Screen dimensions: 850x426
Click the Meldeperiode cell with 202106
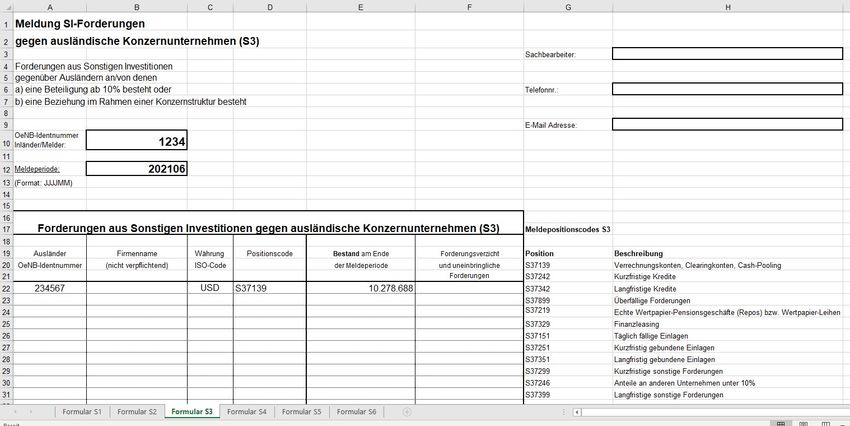coord(137,168)
